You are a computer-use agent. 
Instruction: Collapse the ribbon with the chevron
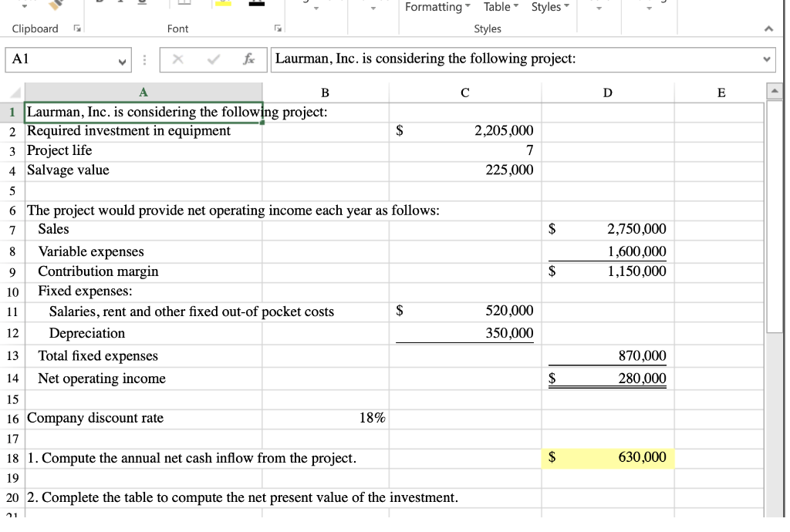pos(768,29)
